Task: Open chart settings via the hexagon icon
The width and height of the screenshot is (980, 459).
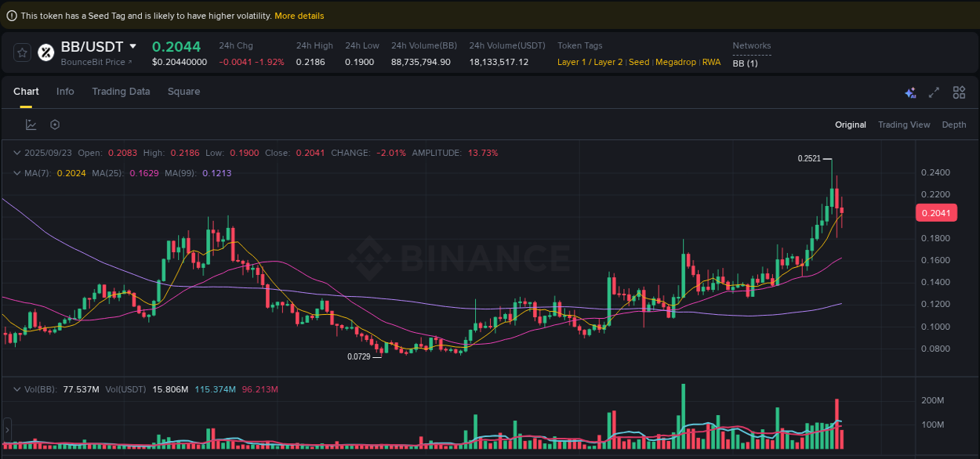Action: click(54, 125)
